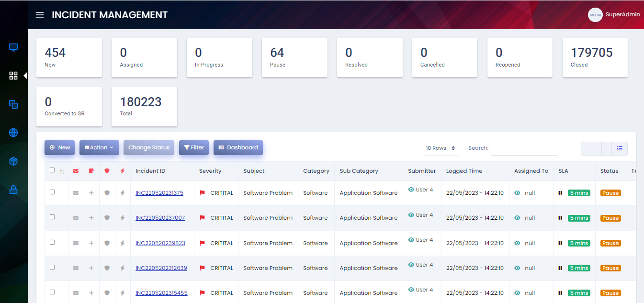Viewport: 644px width, 303px height.
Task: Click the red lightning bolt column header icon
Action: [x=123, y=171]
